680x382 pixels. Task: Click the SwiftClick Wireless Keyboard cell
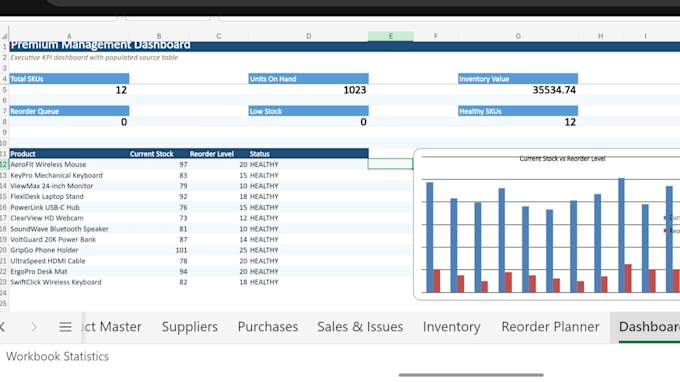(69, 282)
